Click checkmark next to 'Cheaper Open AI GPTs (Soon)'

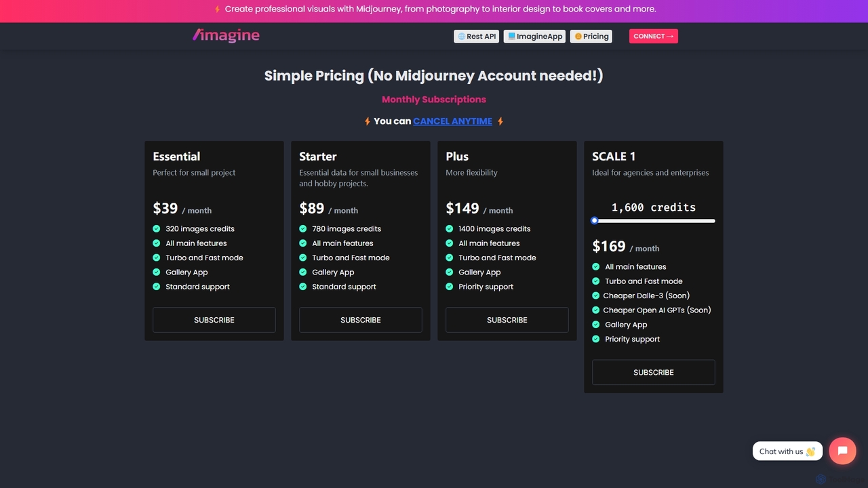(x=596, y=310)
